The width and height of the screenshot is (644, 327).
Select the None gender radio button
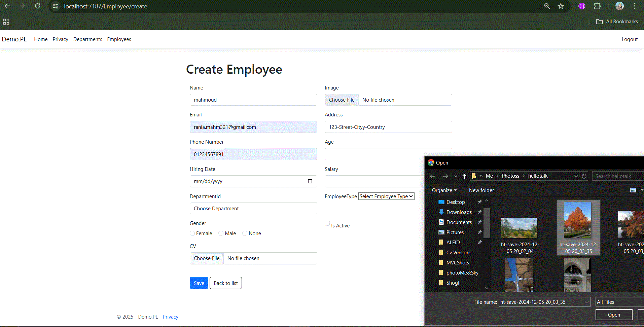coord(245,233)
